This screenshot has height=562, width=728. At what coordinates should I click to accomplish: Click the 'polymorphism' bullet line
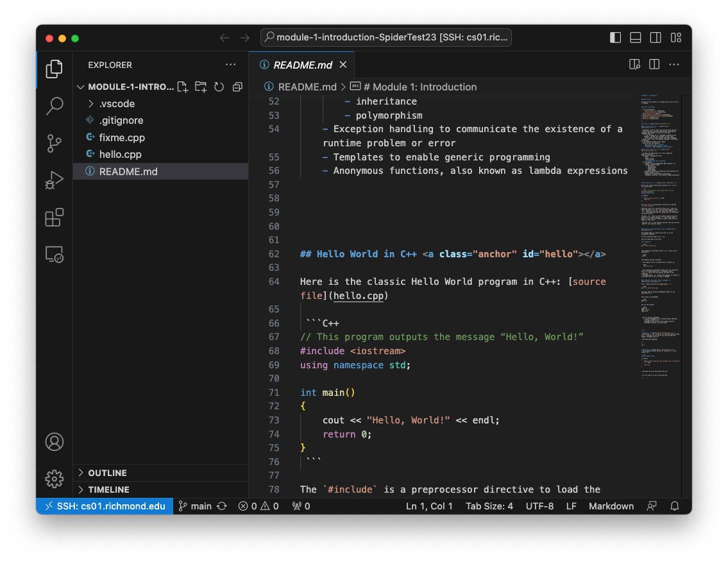[384, 115]
